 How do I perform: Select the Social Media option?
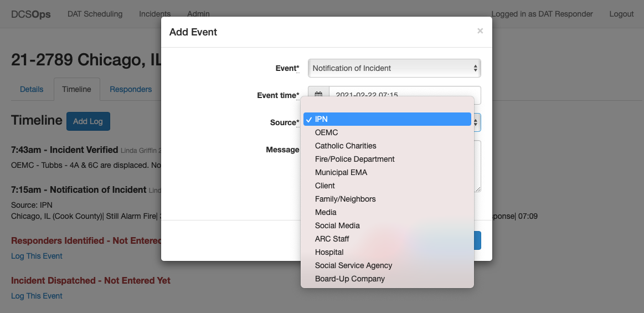(x=387, y=225)
